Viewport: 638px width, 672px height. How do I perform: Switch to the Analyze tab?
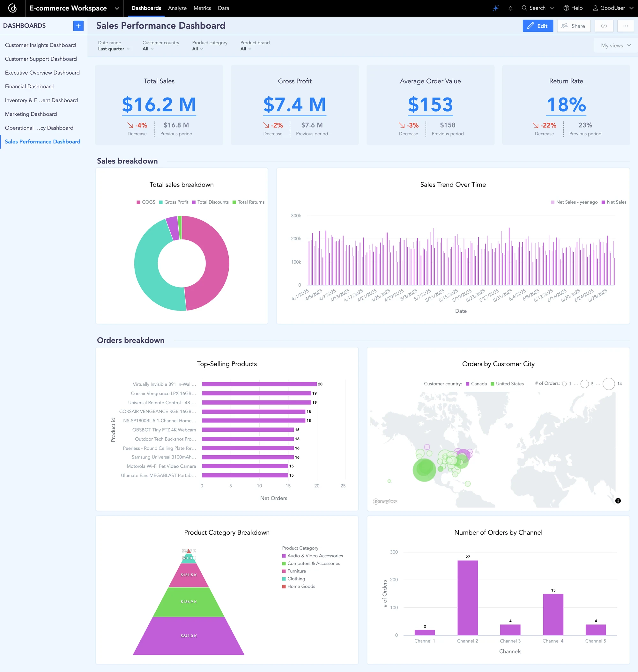click(177, 8)
